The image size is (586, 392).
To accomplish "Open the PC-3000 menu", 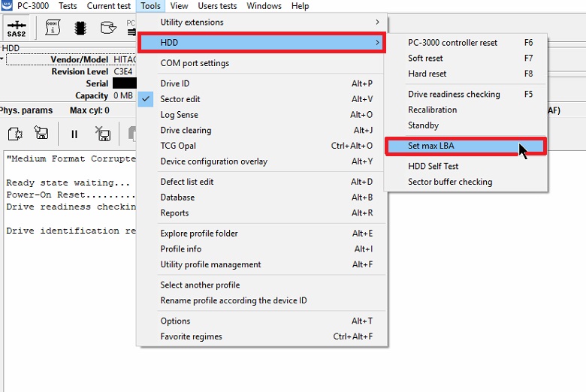I will click(33, 6).
